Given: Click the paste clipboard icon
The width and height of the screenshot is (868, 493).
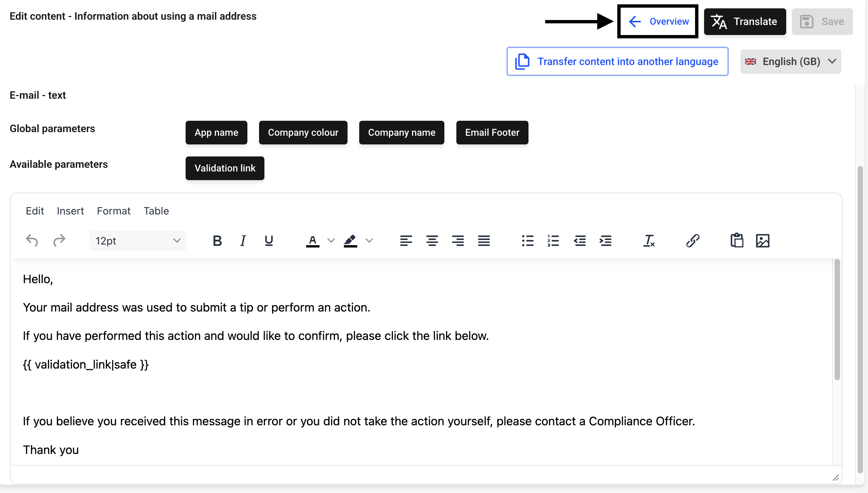Looking at the screenshot, I should click(736, 241).
